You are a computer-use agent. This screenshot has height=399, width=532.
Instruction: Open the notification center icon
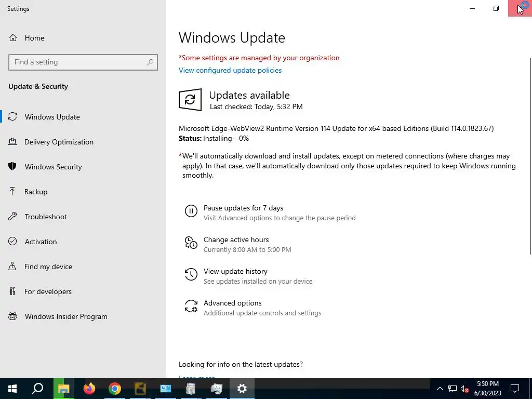[515, 389]
